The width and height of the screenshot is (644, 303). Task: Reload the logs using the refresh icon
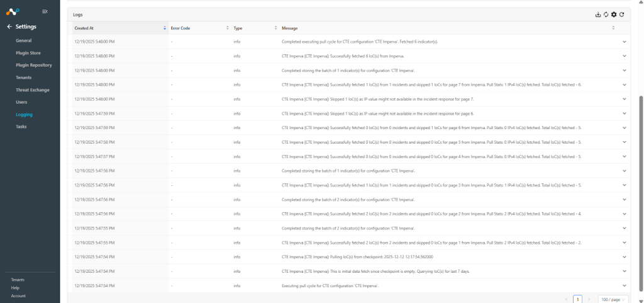tap(622, 14)
